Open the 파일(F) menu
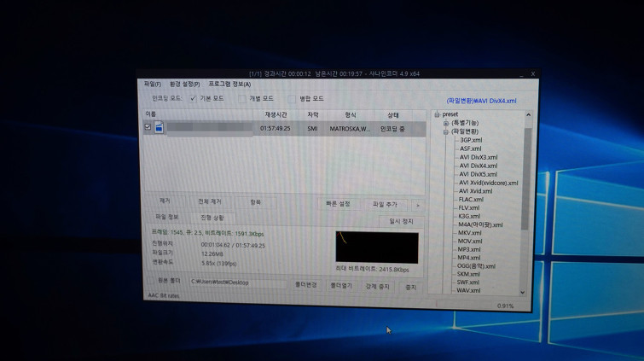 (153, 84)
